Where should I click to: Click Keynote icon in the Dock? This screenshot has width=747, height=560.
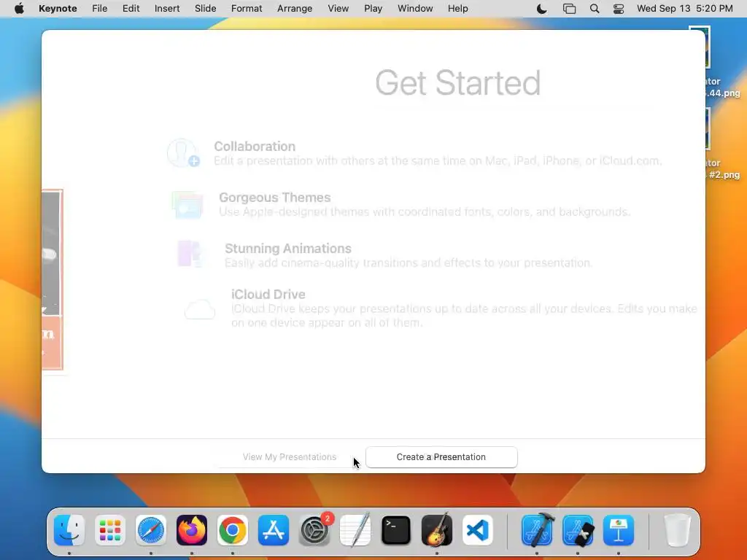click(x=619, y=530)
